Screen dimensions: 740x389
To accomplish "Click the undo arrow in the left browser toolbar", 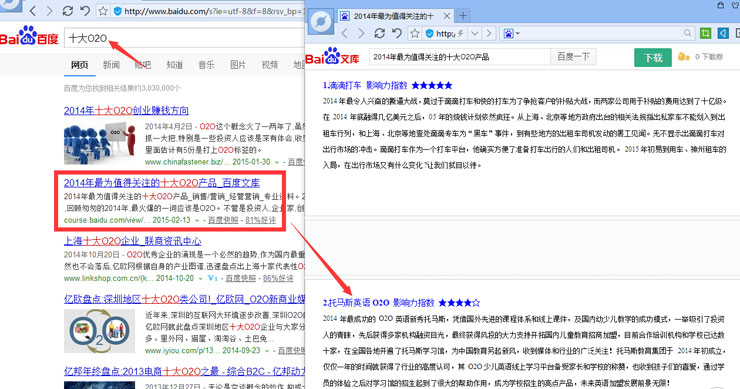I will [85, 11].
